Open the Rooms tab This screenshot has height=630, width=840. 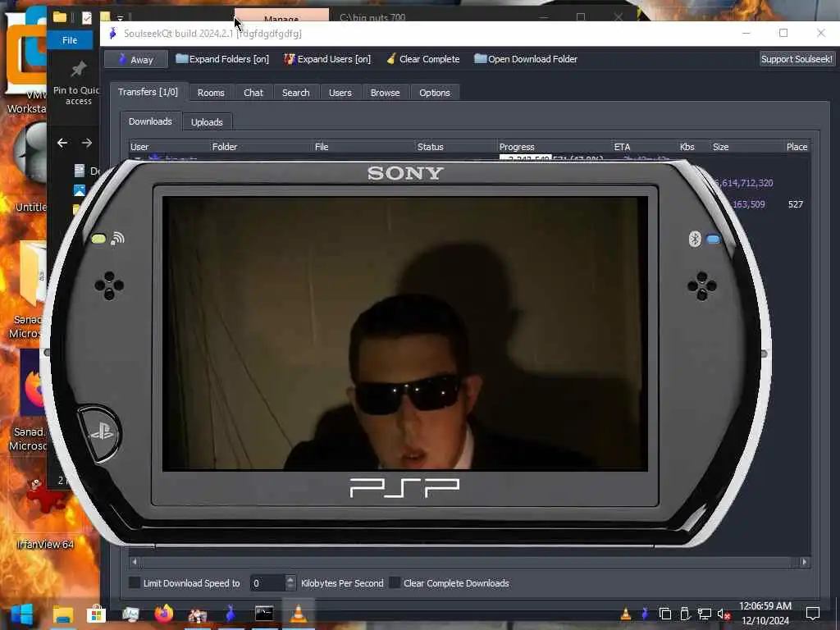tap(211, 93)
